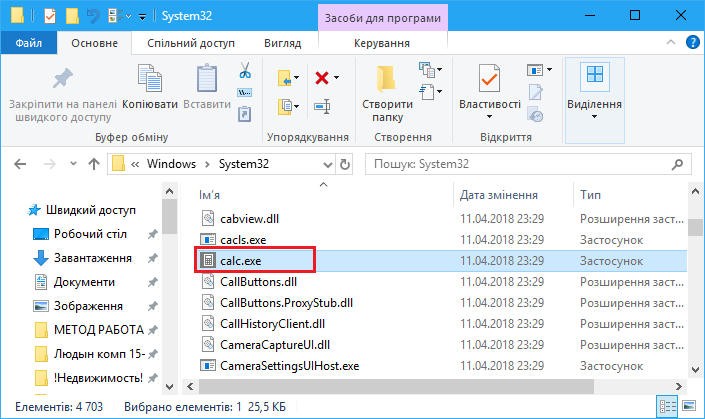Click the Edit file icon
Viewport: 705px width, 419px height.
pyautogui.click(x=535, y=92)
